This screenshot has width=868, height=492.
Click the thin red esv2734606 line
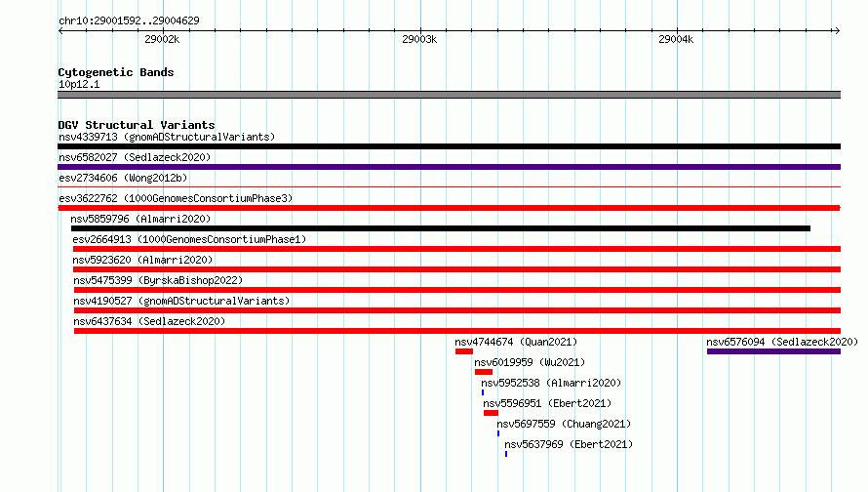coord(449,187)
